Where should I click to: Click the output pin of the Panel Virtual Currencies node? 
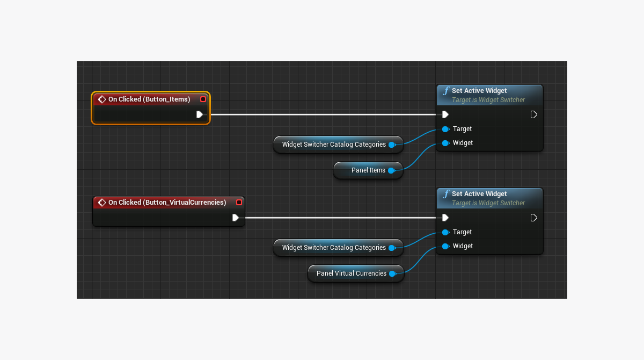click(392, 273)
